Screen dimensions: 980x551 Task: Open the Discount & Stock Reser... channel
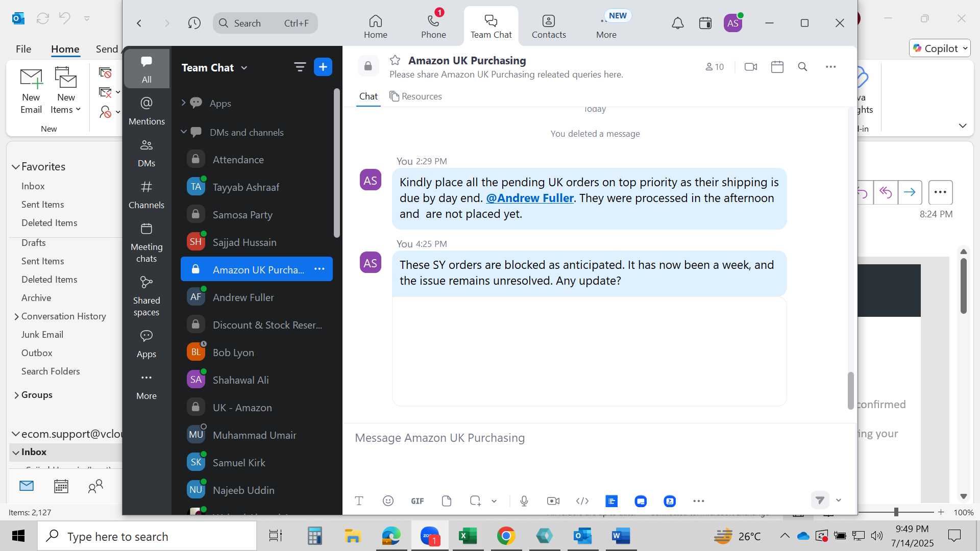click(x=257, y=324)
